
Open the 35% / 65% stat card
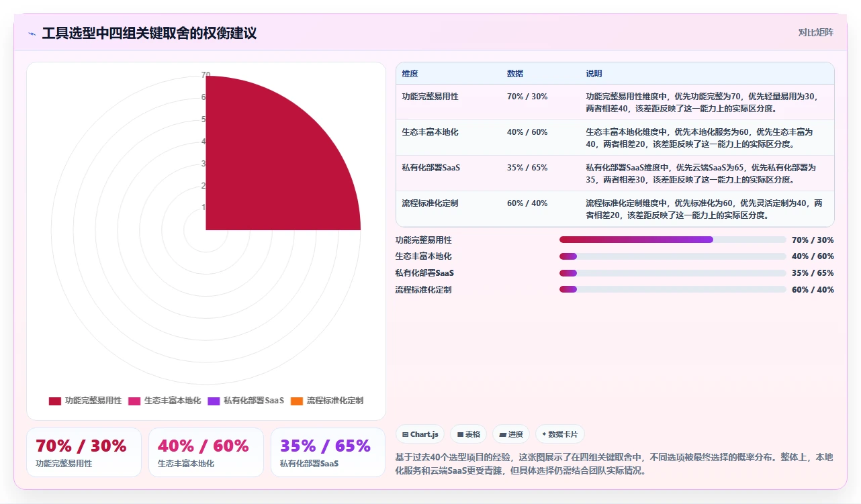point(328,452)
